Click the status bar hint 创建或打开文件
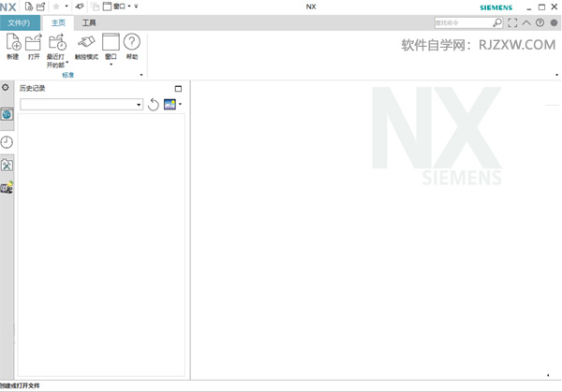Viewport: 562px width, 392px height. pos(20,385)
